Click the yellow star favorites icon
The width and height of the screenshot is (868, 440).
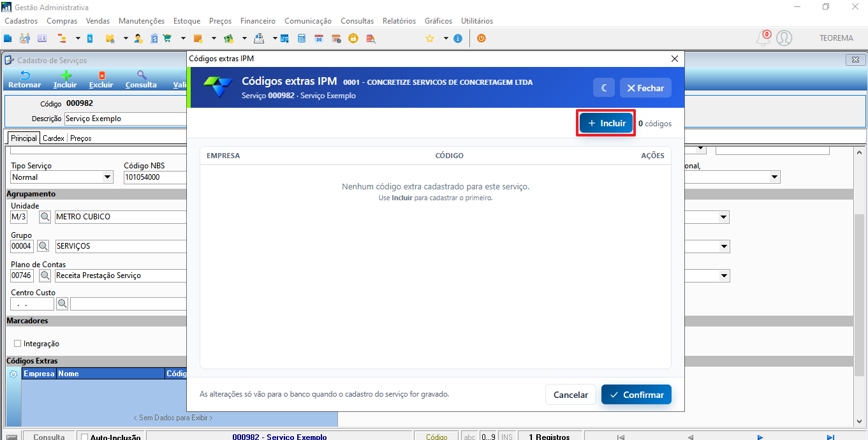430,38
